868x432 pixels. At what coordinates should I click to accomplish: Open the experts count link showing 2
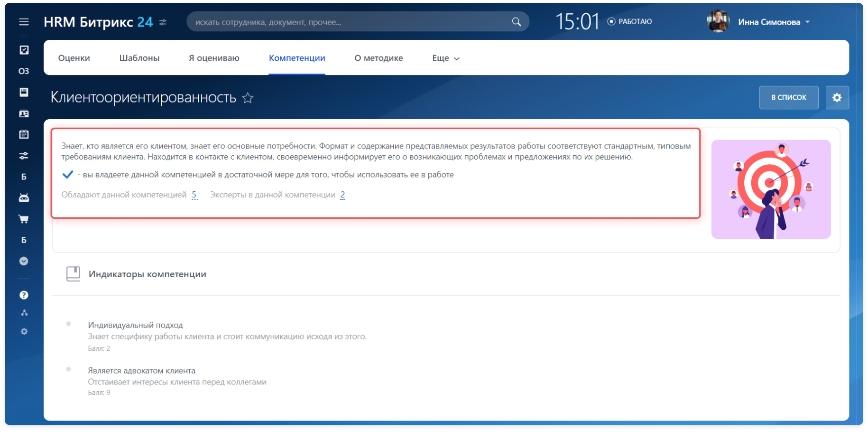(342, 195)
